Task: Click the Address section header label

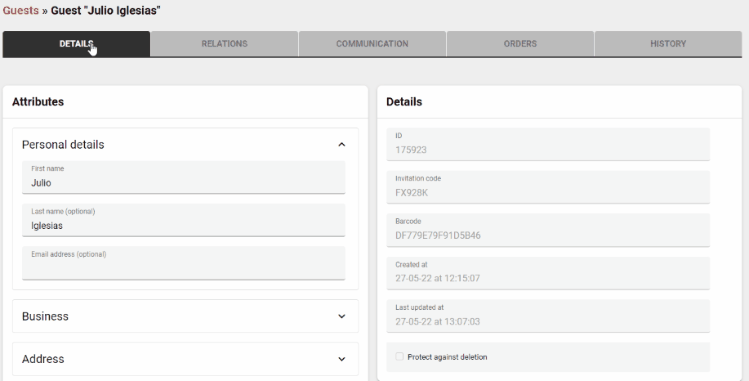Action: [43, 359]
